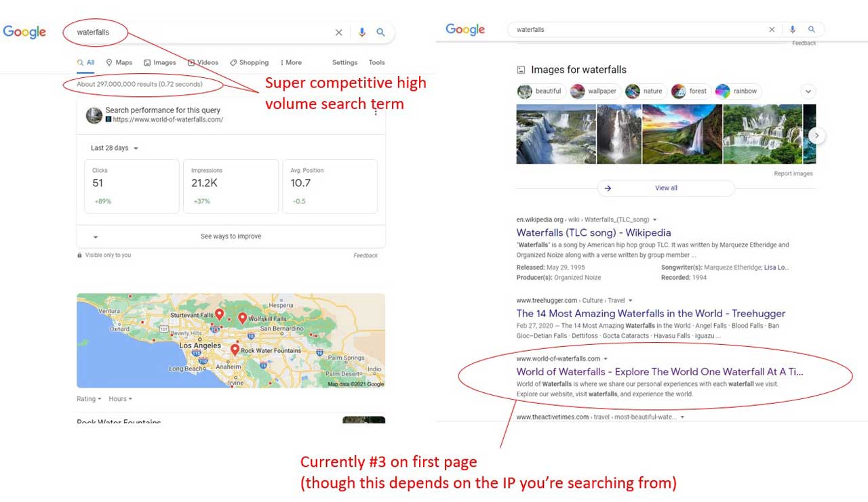This screenshot has width=868, height=502.
Task: Open Tools in search toolbar
Action: tap(377, 62)
